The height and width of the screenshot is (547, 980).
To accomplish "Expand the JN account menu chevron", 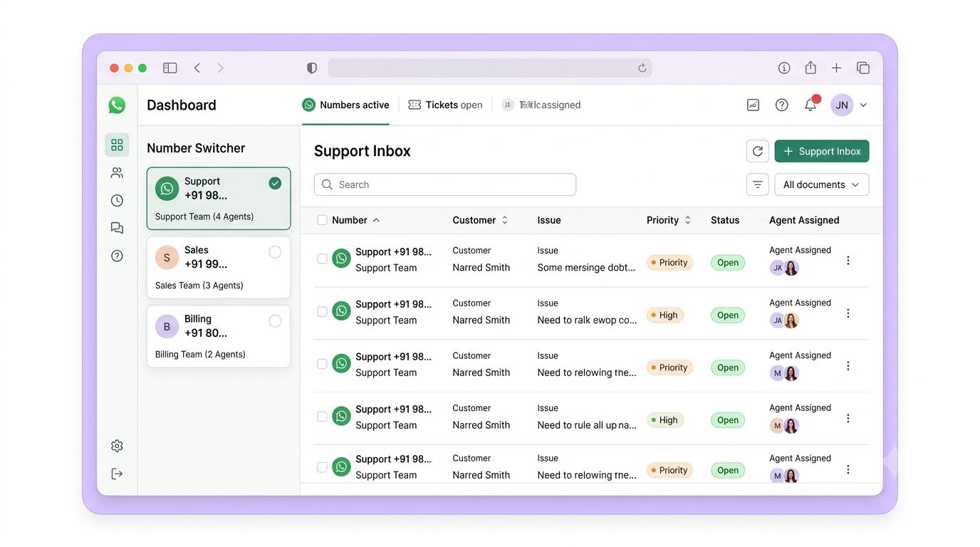I will [x=863, y=105].
